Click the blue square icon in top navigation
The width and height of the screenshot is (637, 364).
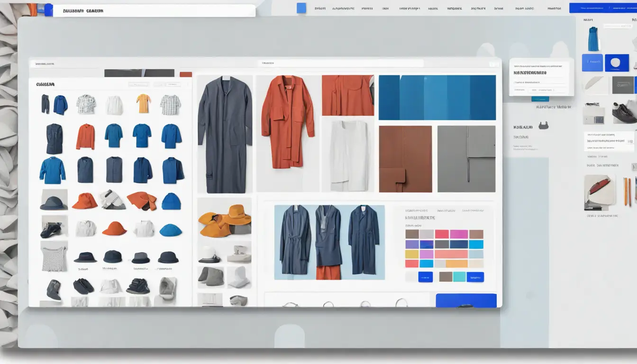[301, 8]
